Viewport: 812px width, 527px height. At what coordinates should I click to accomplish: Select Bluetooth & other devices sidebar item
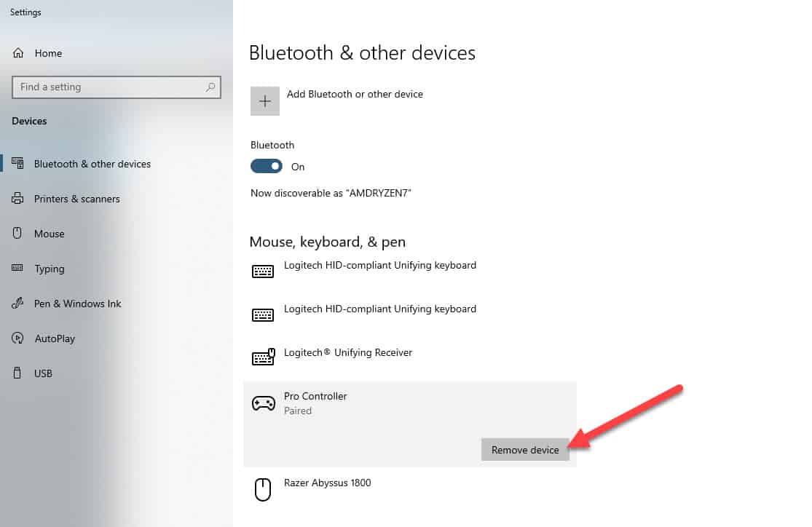92,164
